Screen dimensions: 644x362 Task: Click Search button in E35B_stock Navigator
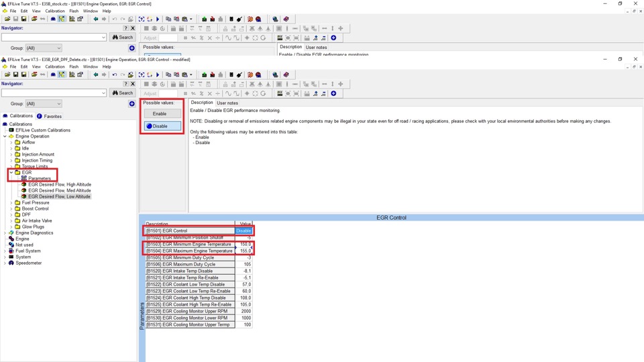[x=122, y=38]
